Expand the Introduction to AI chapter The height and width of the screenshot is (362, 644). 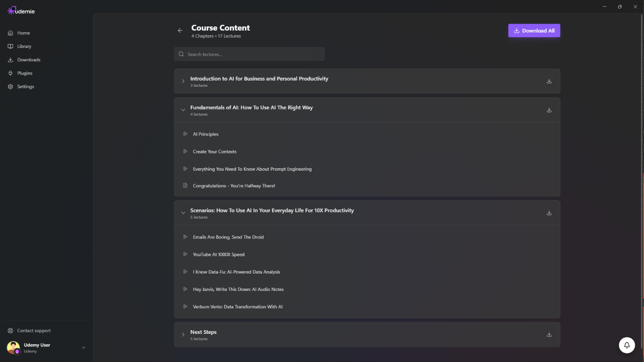click(183, 81)
